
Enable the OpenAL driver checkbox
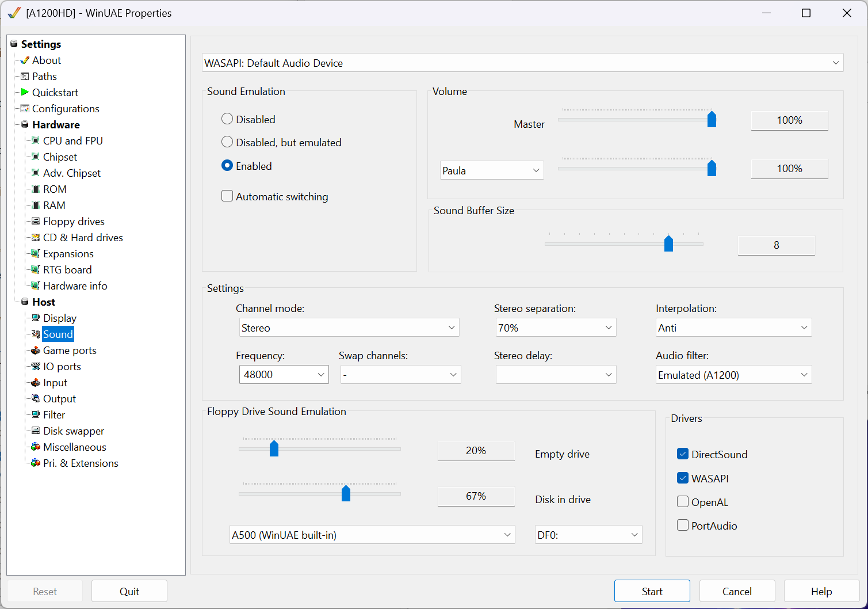[x=683, y=502]
